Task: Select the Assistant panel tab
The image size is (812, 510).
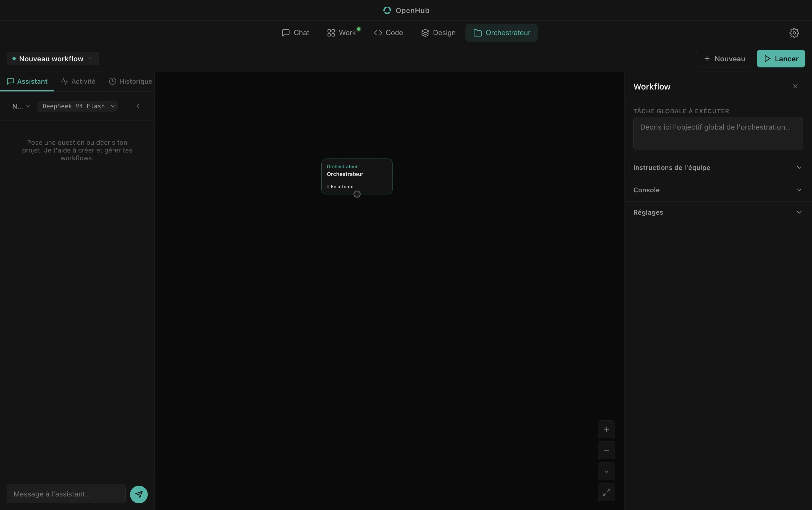Action: click(27, 81)
